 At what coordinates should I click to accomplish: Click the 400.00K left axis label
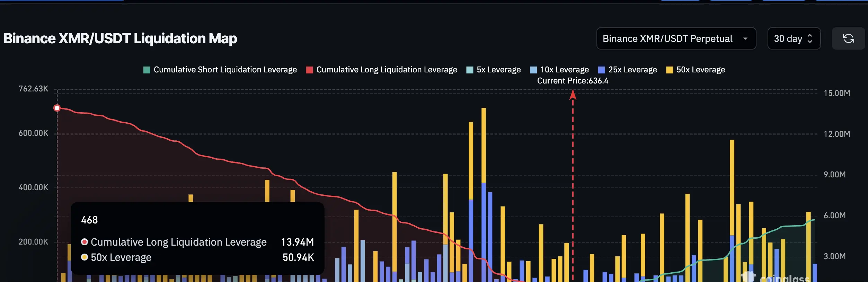point(33,187)
